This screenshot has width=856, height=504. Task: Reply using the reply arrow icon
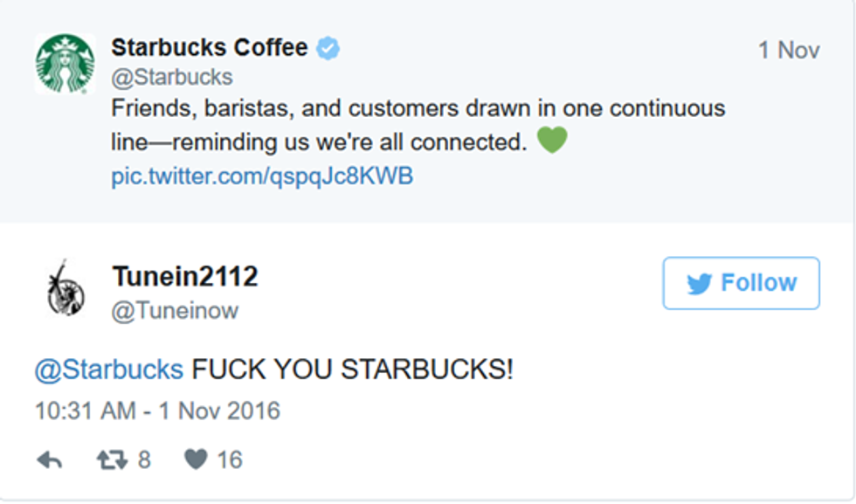49,459
